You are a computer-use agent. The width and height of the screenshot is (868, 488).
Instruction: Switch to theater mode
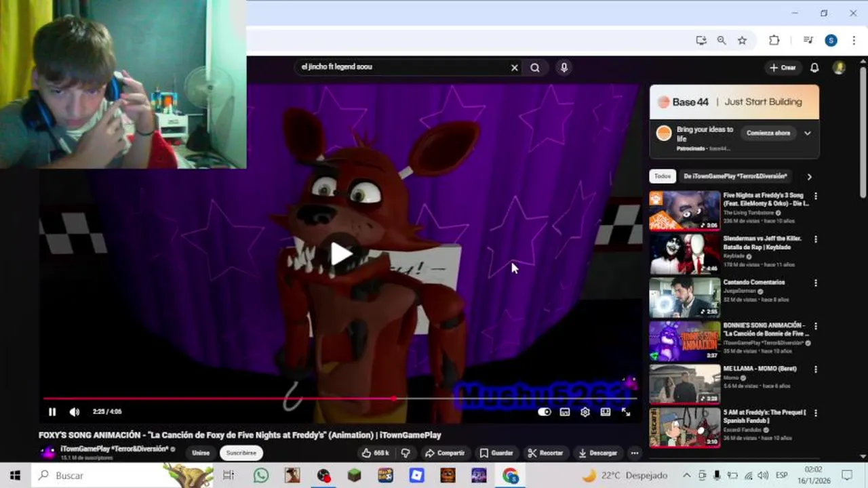pyautogui.click(x=606, y=411)
